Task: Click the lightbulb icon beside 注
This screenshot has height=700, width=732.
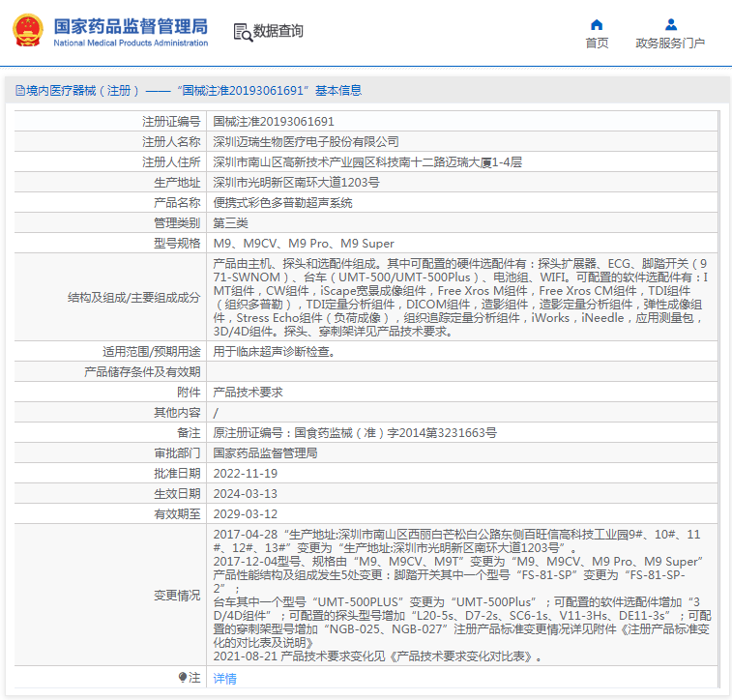Action: pos(182,678)
